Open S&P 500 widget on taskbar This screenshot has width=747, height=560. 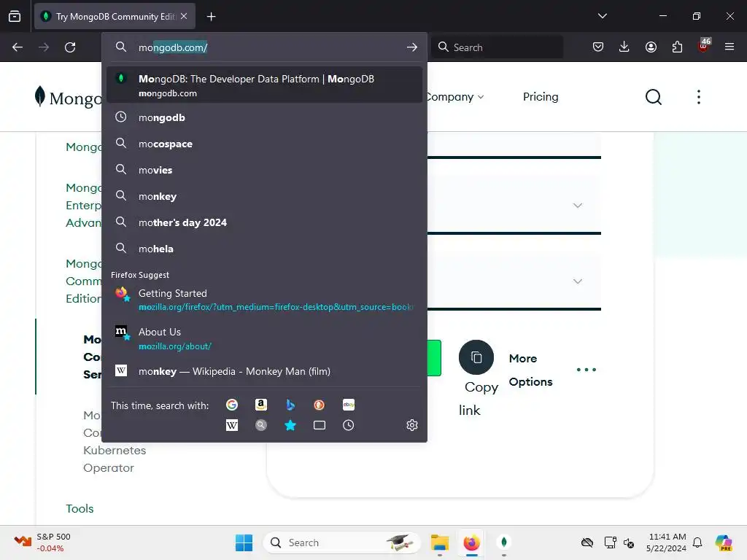point(42,542)
